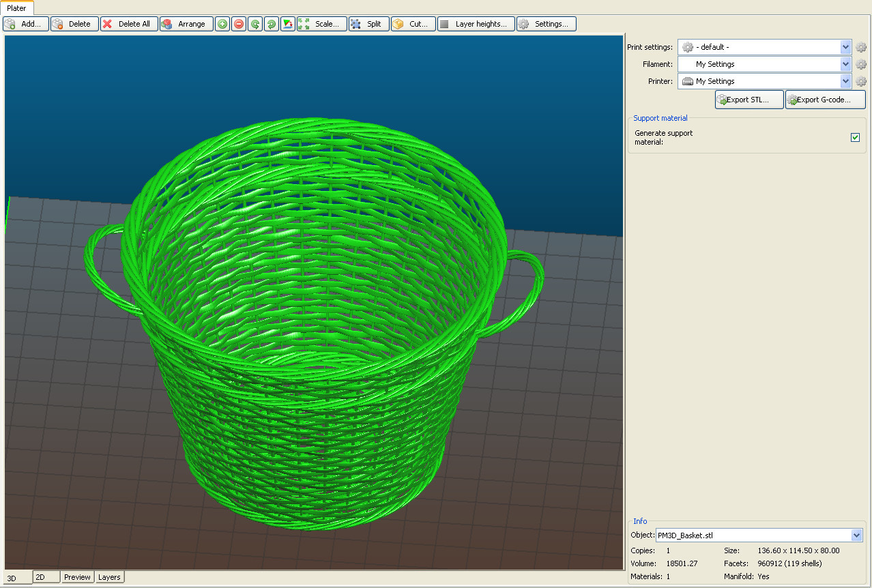Switch to the Layers tab
872x588 pixels.
pyautogui.click(x=109, y=577)
